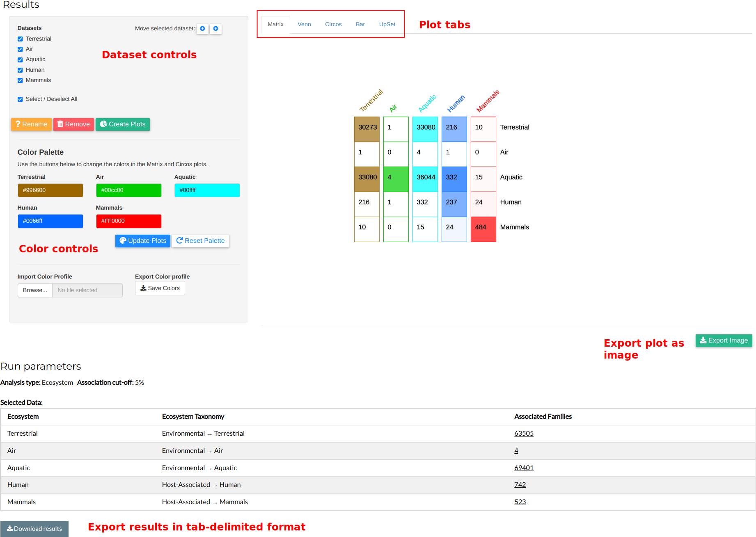Save Colors to export color profile
Screen dimensions: 756x537
coord(160,288)
